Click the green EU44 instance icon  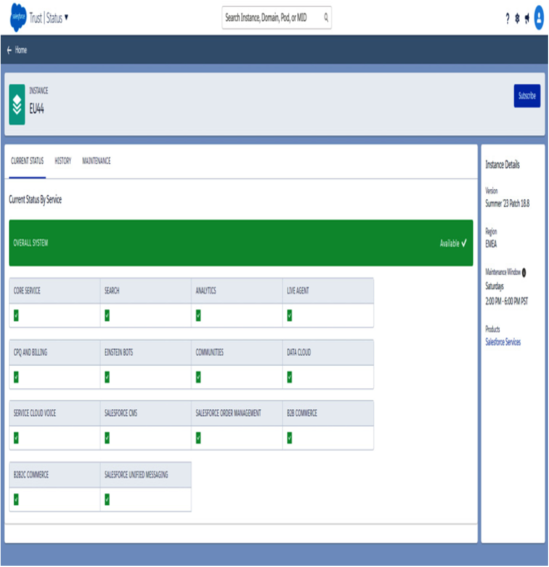[x=17, y=105]
